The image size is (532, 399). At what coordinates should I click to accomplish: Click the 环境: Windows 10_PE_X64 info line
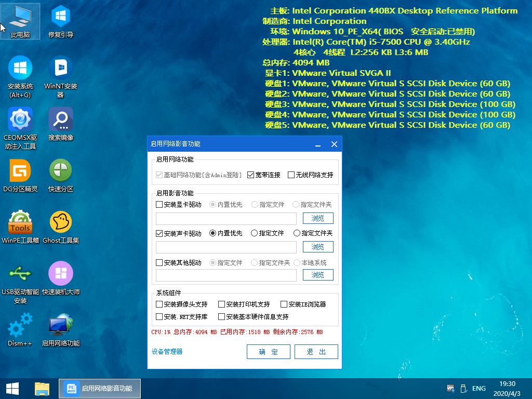coord(373,32)
